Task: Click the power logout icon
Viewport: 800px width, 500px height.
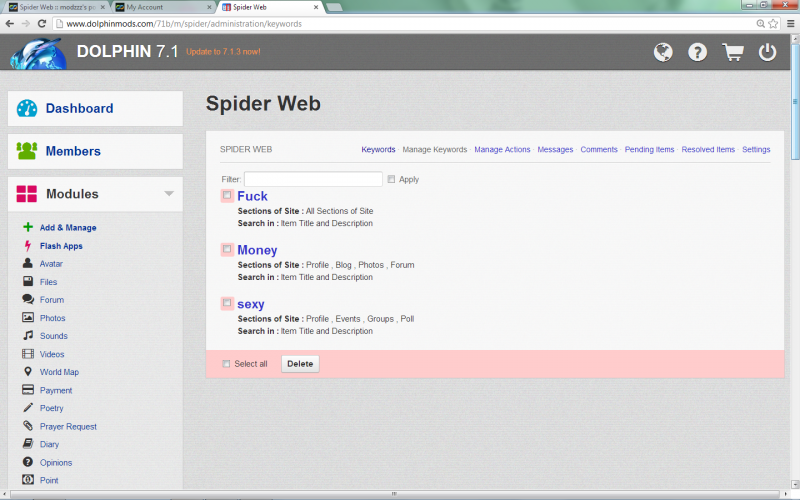Action: 768,52
